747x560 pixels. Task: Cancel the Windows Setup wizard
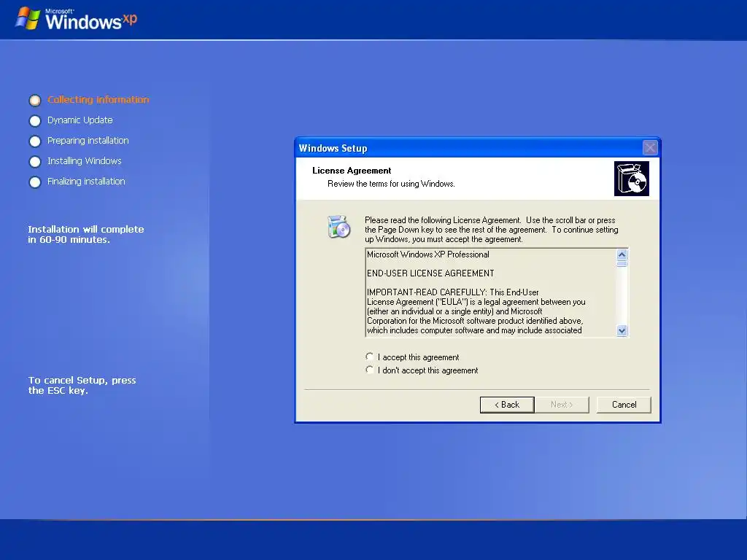coord(624,405)
